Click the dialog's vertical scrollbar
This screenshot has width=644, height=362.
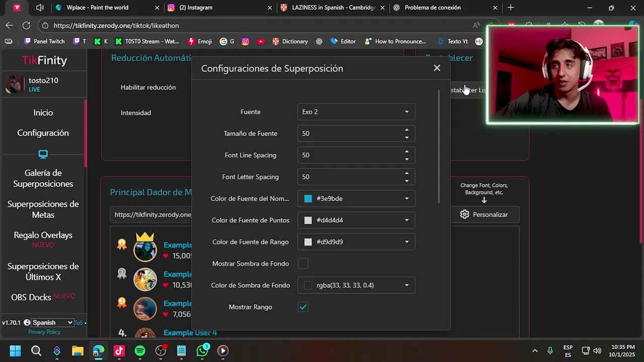click(439, 146)
